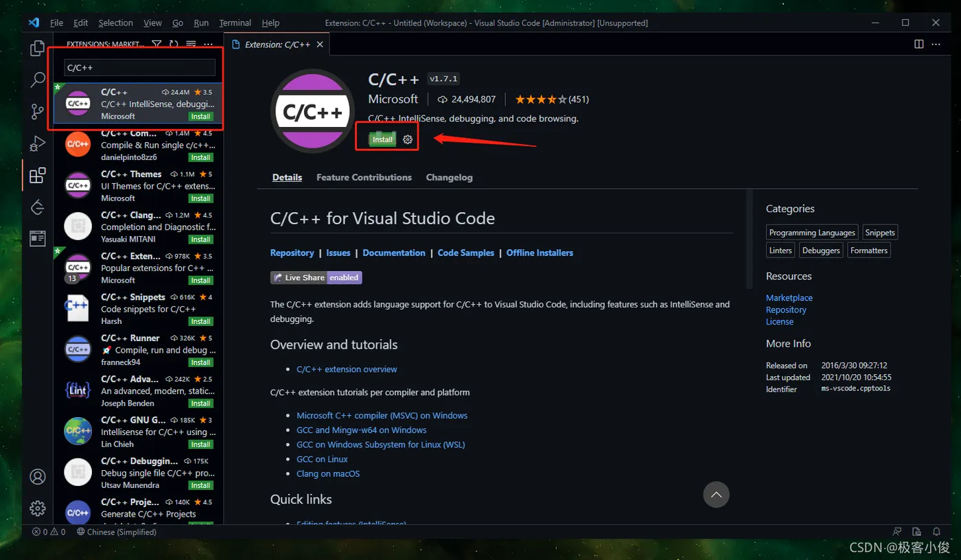Click the feedback icon in status bar

(897, 532)
